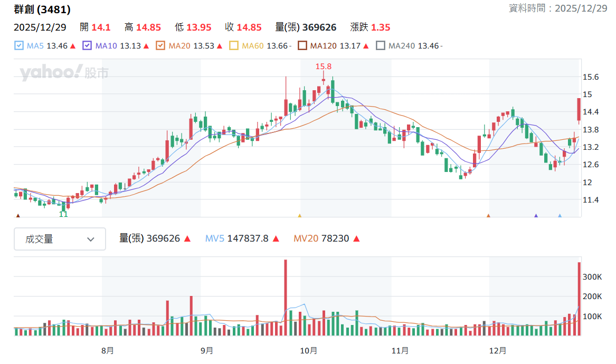Click the yahoo! 股市 watermark logo

[x=64, y=72]
